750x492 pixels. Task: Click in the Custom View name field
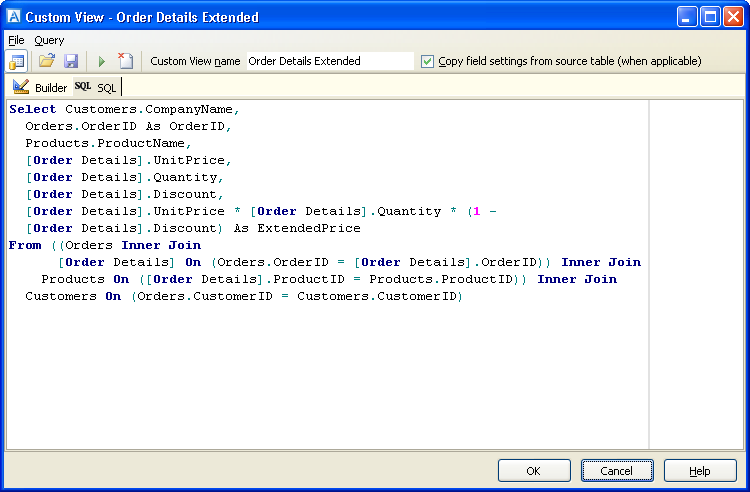click(x=330, y=61)
